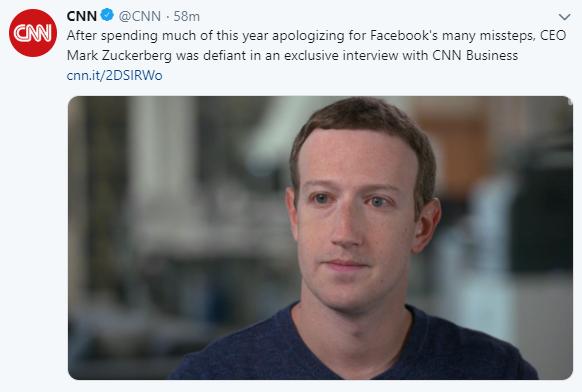The height and width of the screenshot is (392, 582).
Task: Click the blue verified checkmark badge
Action: [107, 16]
